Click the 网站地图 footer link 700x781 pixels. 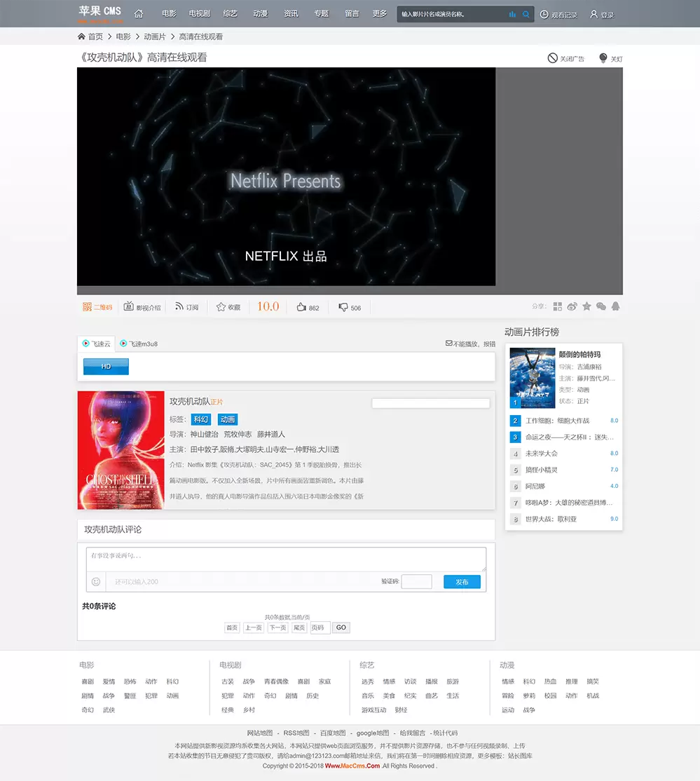tap(260, 733)
